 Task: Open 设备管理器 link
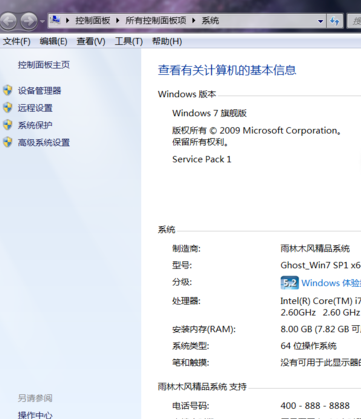[x=39, y=91]
